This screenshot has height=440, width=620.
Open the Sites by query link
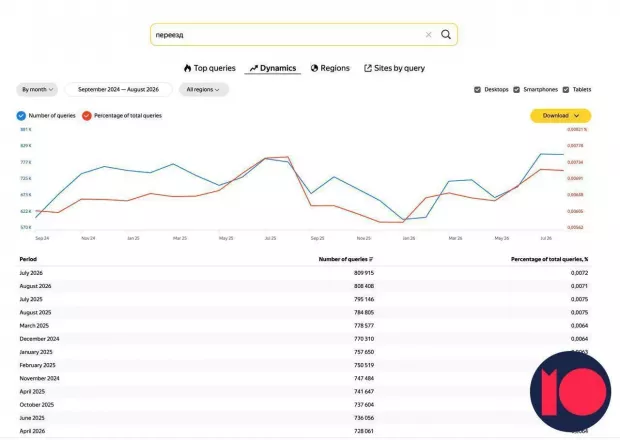[394, 68]
